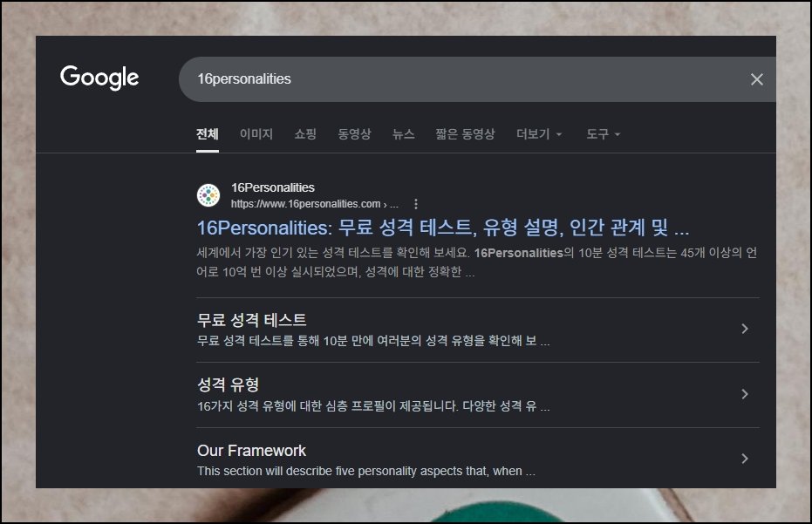Open the Our Framework sitelink

click(251, 451)
